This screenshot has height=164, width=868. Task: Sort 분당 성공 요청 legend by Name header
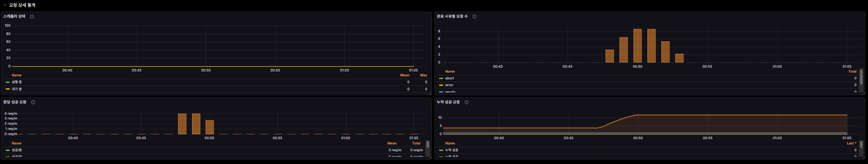tap(17, 143)
